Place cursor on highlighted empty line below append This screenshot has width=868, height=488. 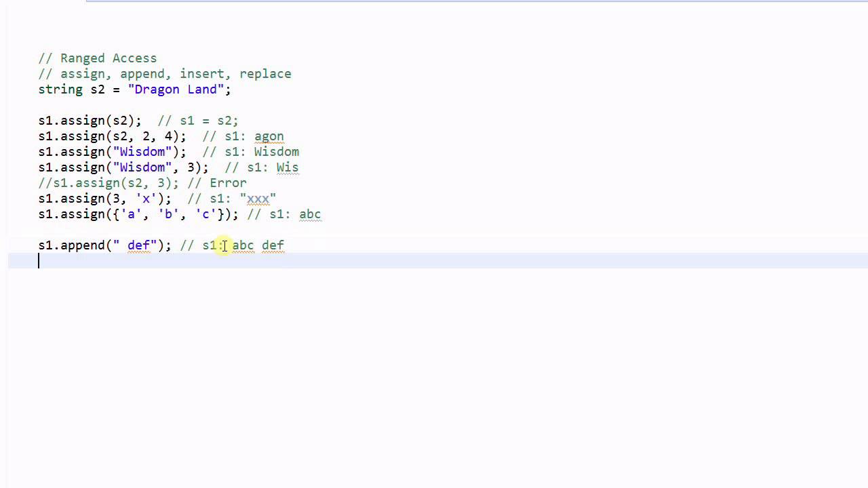tap(438, 261)
